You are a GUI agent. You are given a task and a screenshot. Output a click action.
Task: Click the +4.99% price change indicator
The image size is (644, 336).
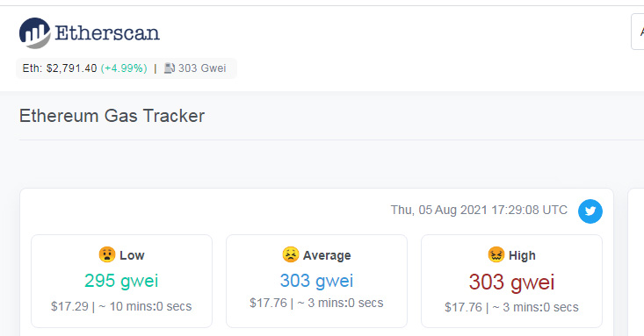(x=124, y=68)
